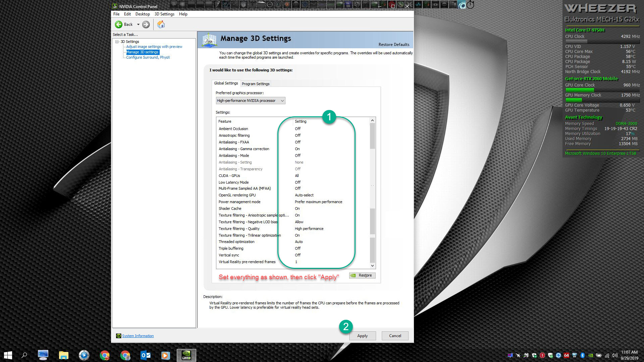Open Outlook from the taskbar

point(145,355)
